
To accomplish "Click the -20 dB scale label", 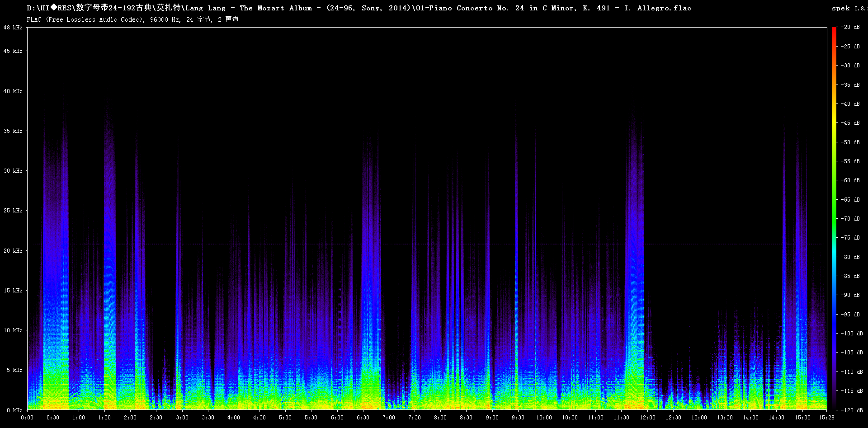I will (850, 27).
